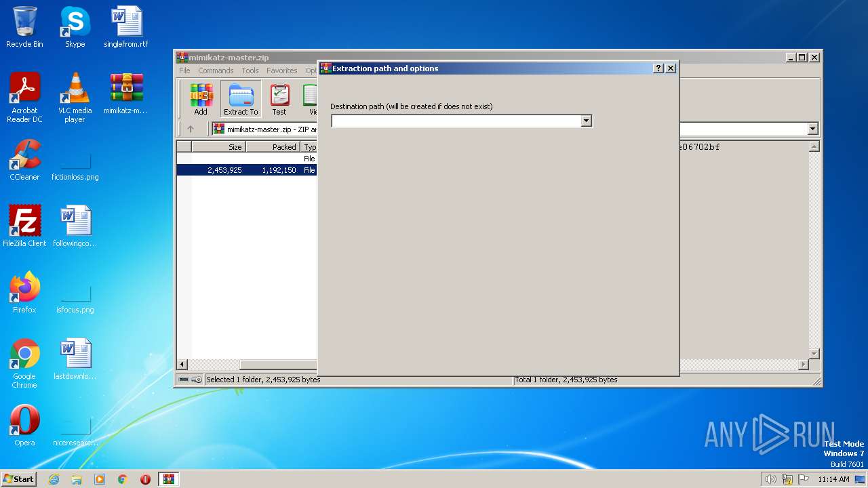Open the Favorites menu
The image size is (868, 488).
282,70
